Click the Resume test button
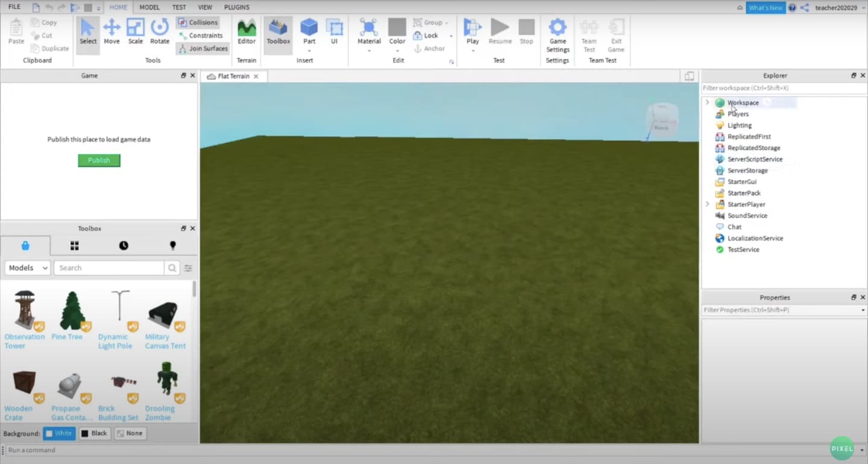Image resolution: width=868 pixels, height=464 pixels. click(500, 32)
